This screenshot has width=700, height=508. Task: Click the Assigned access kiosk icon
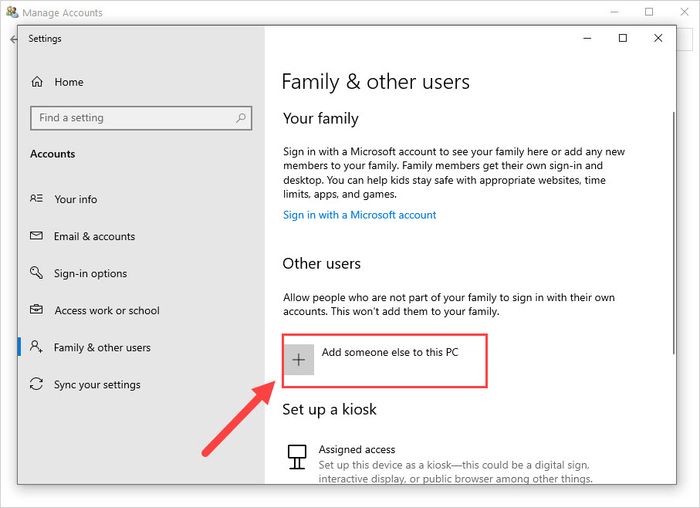297,457
